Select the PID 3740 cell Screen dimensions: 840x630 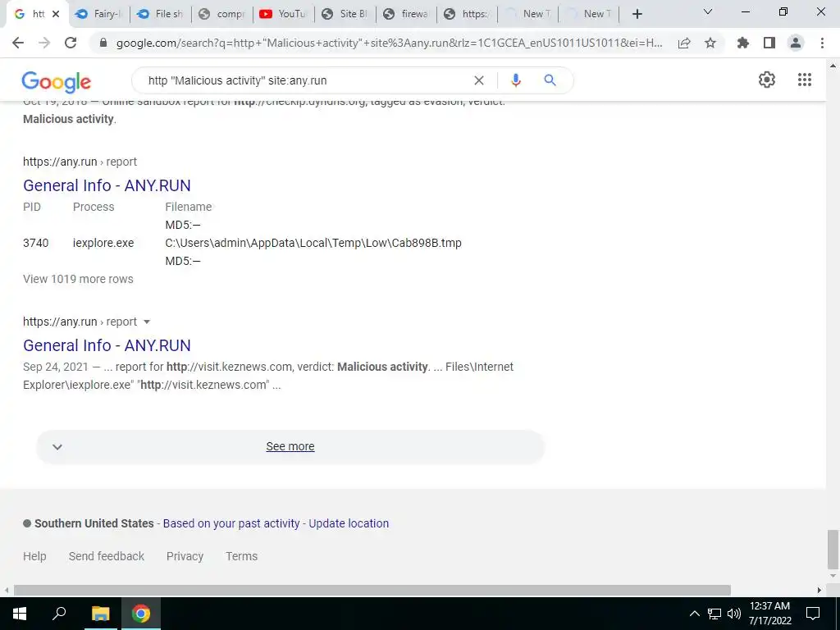[36, 243]
